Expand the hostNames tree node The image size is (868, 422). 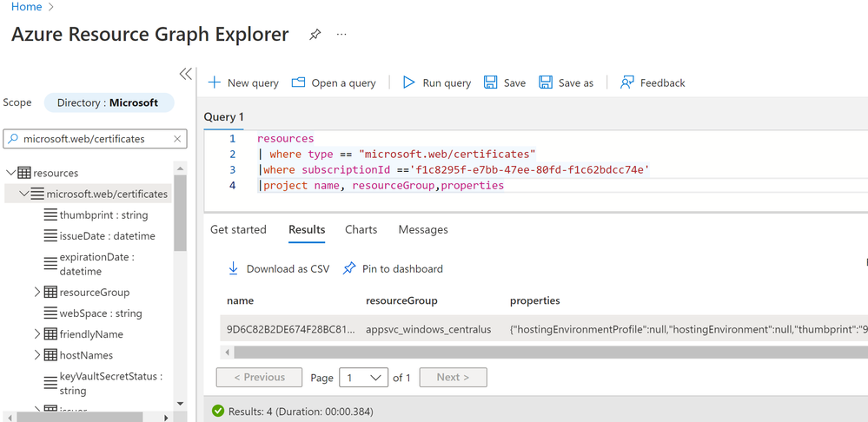click(x=37, y=355)
